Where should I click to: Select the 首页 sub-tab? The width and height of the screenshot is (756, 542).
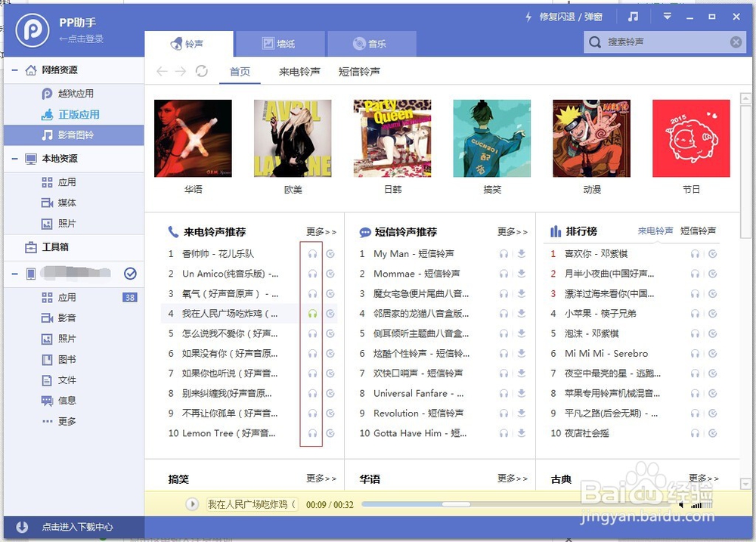click(x=240, y=72)
